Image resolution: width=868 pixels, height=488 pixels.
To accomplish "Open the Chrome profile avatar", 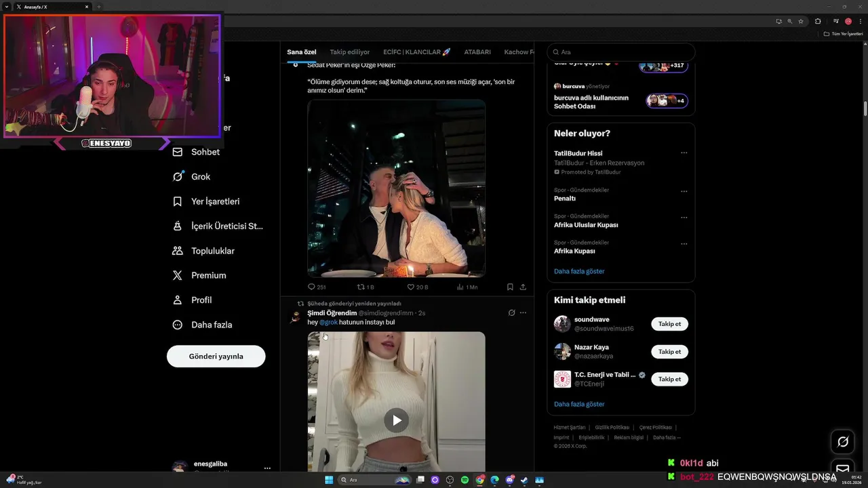I will click(848, 21).
